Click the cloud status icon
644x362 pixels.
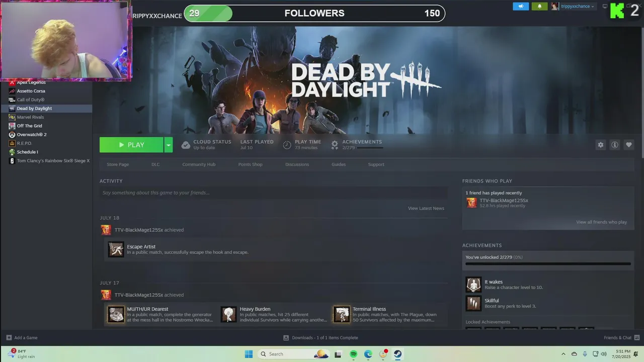click(186, 145)
